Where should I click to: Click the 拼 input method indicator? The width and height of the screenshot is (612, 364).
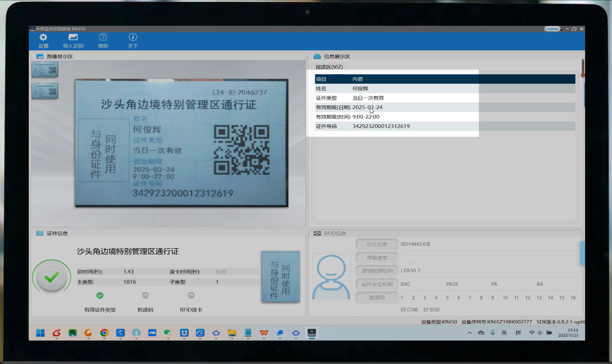point(518,333)
